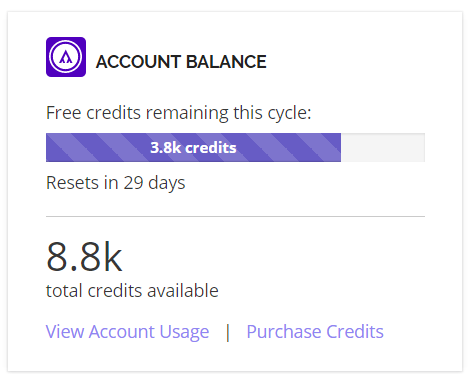Click the word 'Purchase' in the credits link
471x374 pixels.
284,332
